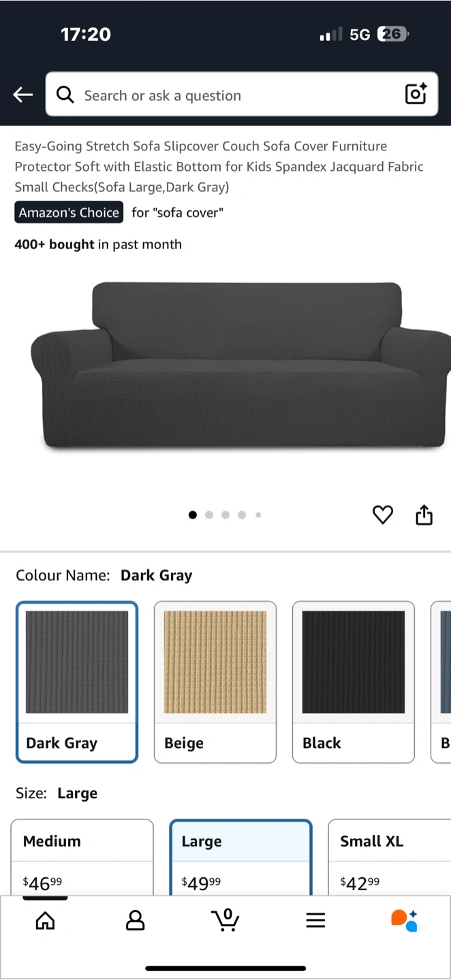The image size is (451, 980).
Task: Add item to wishlist with heart icon
Action: [x=383, y=515]
